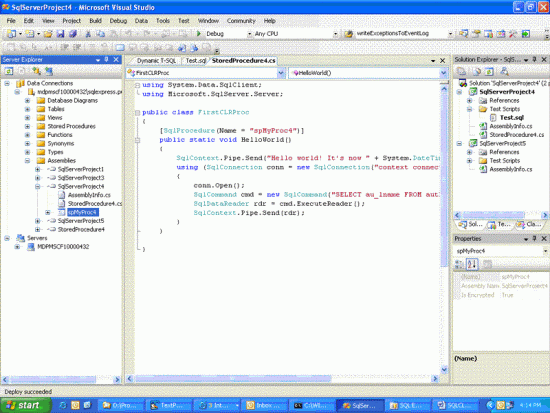550x413 pixels.
Task: Select StoredProcedure4.cs under SqlServerProject4 in Server Explorer
Action: click(95, 204)
